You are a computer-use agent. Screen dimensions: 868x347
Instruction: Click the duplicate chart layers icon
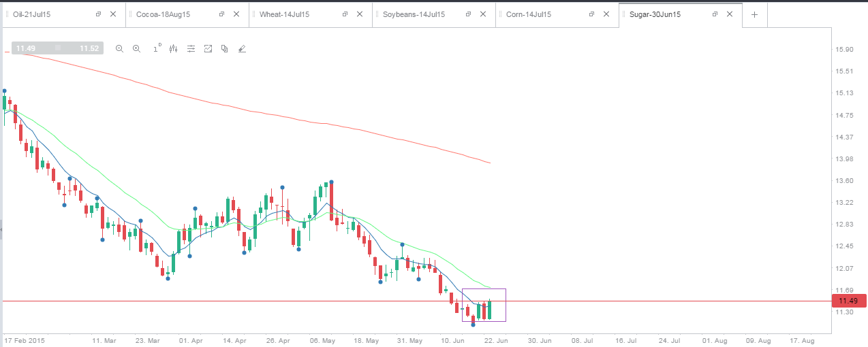coord(224,48)
